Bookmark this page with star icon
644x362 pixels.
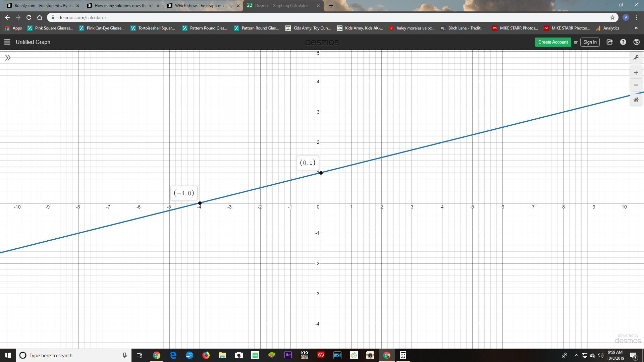[x=612, y=17]
